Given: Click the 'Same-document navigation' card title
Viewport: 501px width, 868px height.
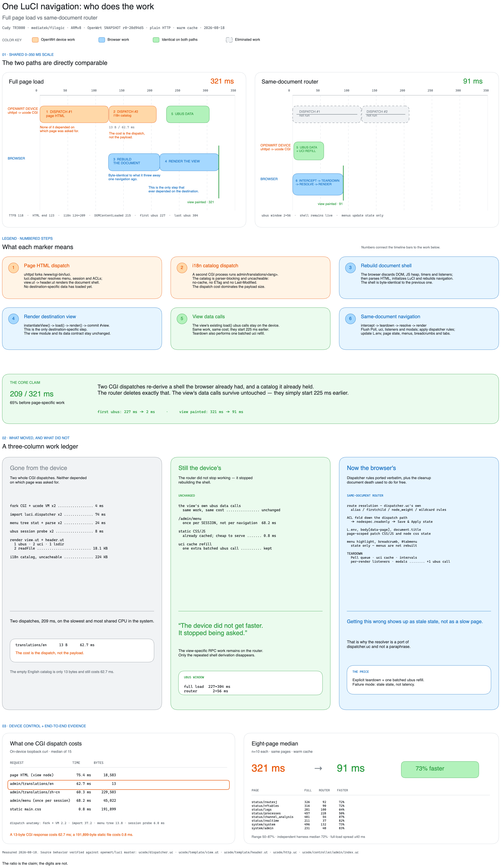Looking at the screenshot, I should click(390, 316).
